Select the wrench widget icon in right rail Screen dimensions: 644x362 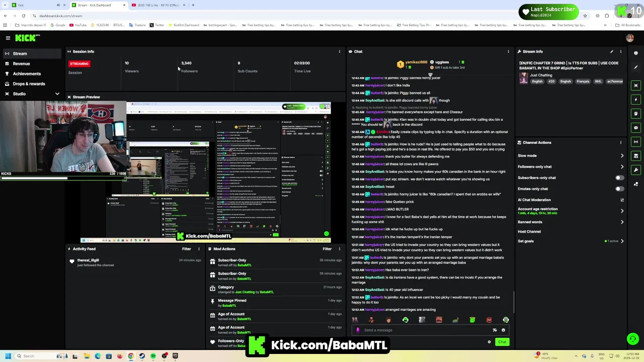click(636, 170)
